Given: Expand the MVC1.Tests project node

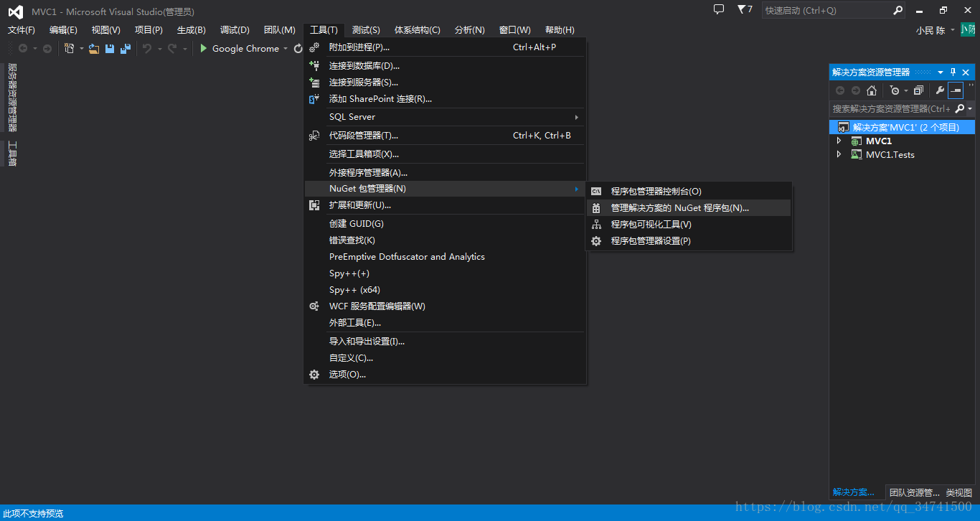Looking at the screenshot, I should (x=839, y=155).
